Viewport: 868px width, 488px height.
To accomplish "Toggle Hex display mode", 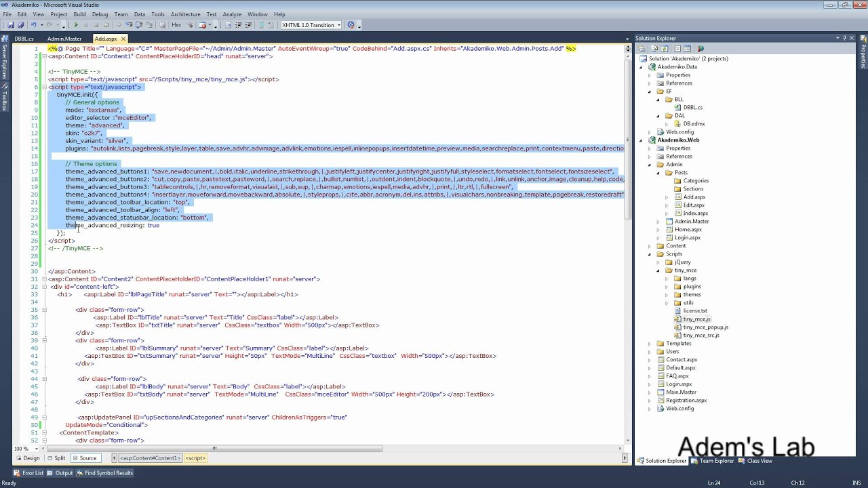I will [176, 25].
